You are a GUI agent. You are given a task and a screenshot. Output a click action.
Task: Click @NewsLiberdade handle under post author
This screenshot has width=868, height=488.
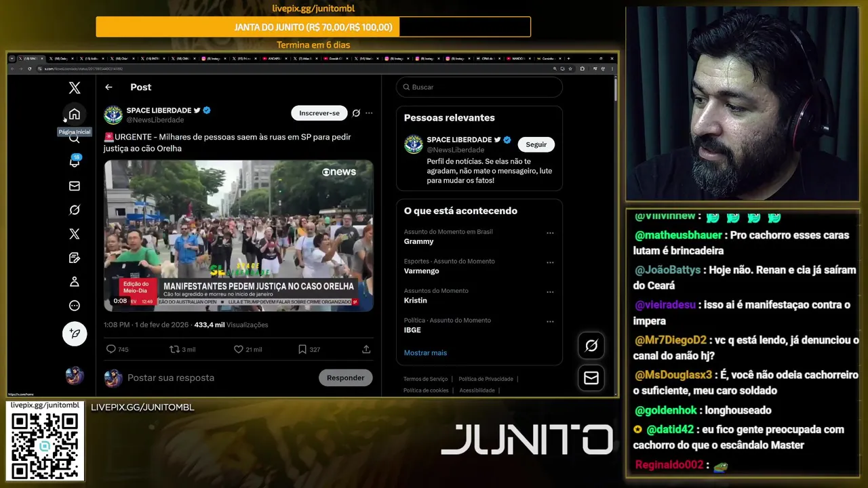(155, 120)
